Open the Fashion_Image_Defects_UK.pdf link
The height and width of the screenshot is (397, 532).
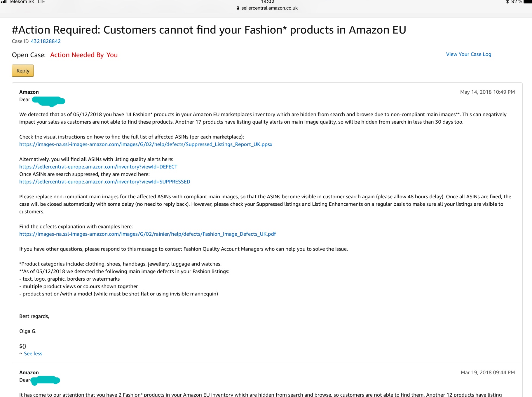click(x=147, y=234)
